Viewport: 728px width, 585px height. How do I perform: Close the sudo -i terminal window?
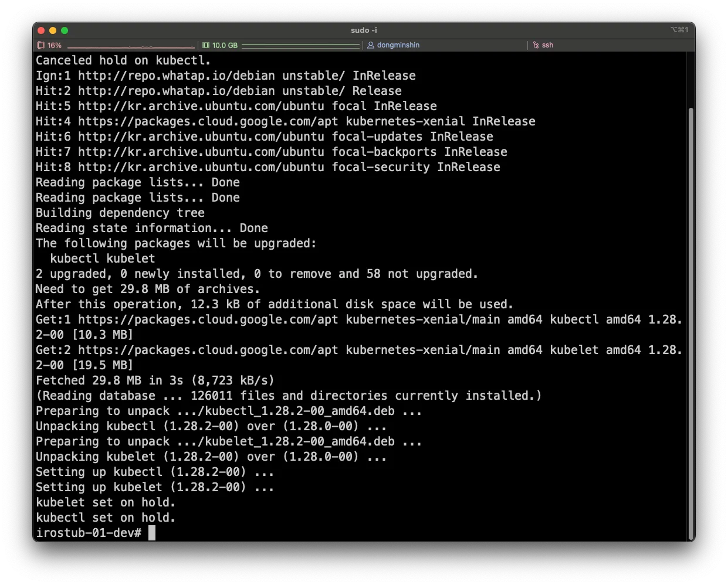point(41,30)
